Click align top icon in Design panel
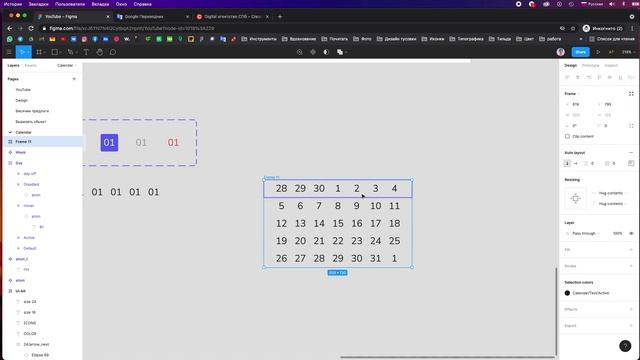This screenshot has height=360, width=640. coord(599,77)
